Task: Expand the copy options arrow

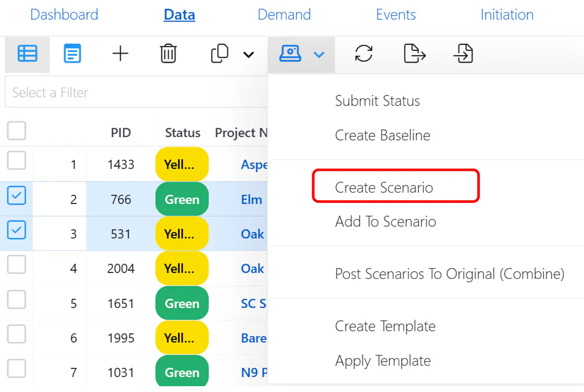Action: [x=248, y=55]
